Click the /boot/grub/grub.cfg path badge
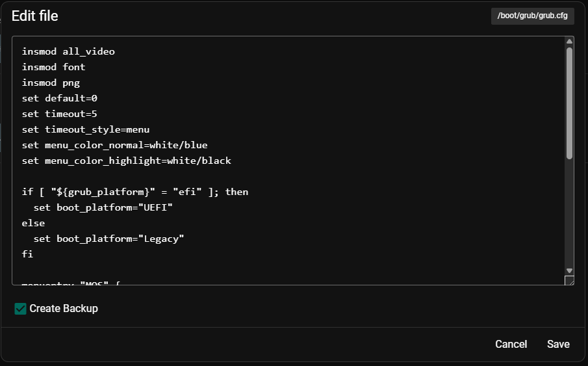This screenshot has width=588, height=366. pos(533,16)
